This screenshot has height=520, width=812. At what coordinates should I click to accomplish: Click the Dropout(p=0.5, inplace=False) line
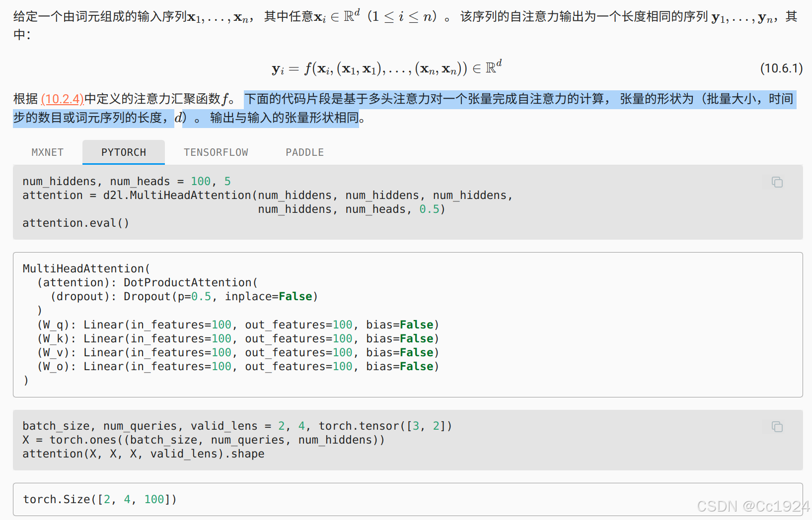[184, 296]
